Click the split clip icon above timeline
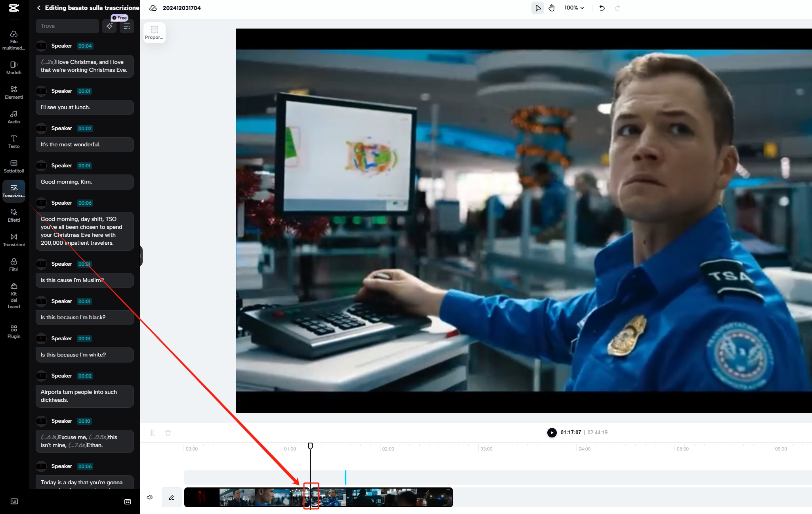This screenshot has width=812, height=514. pos(152,433)
